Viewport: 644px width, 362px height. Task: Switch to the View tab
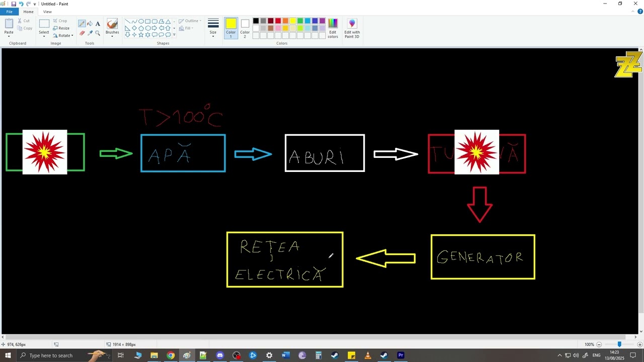pyautogui.click(x=47, y=12)
